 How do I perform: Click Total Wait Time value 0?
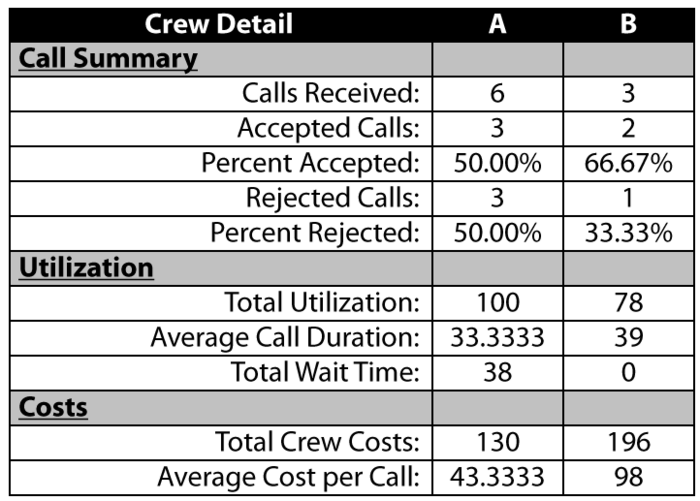[x=629, y=372]
